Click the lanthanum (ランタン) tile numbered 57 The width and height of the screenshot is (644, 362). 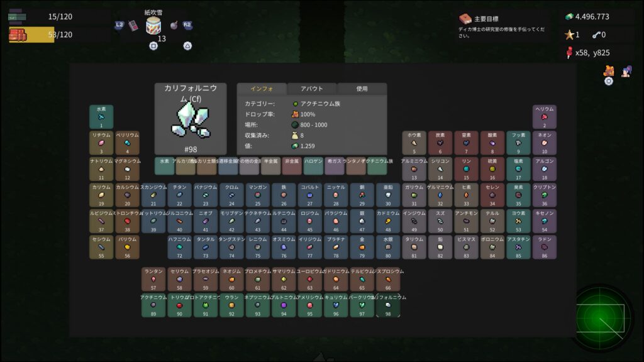pyautogui.click(x=153, y=279)
